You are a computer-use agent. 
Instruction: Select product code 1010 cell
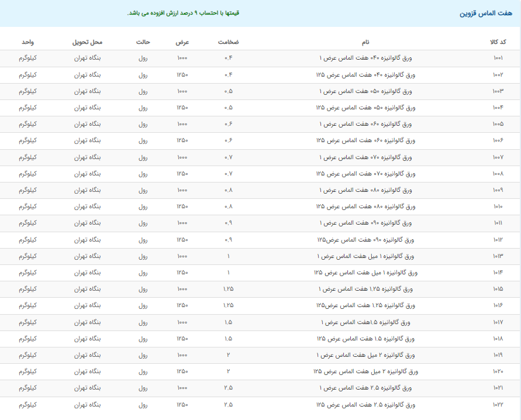point(498,206)
